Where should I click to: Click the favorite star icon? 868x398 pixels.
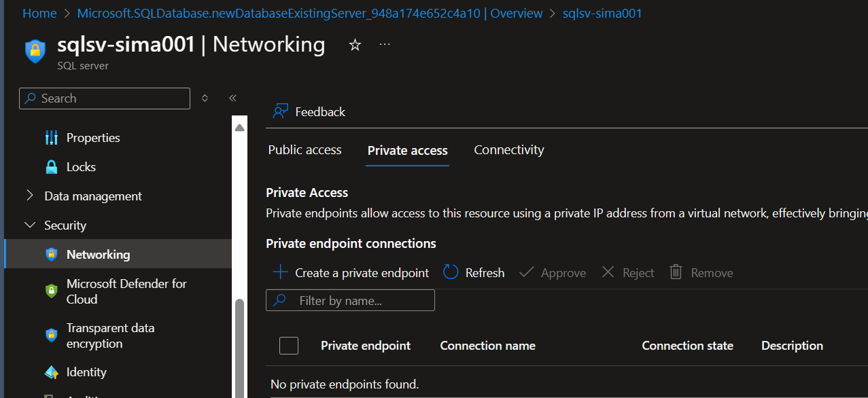coord(355,45)
